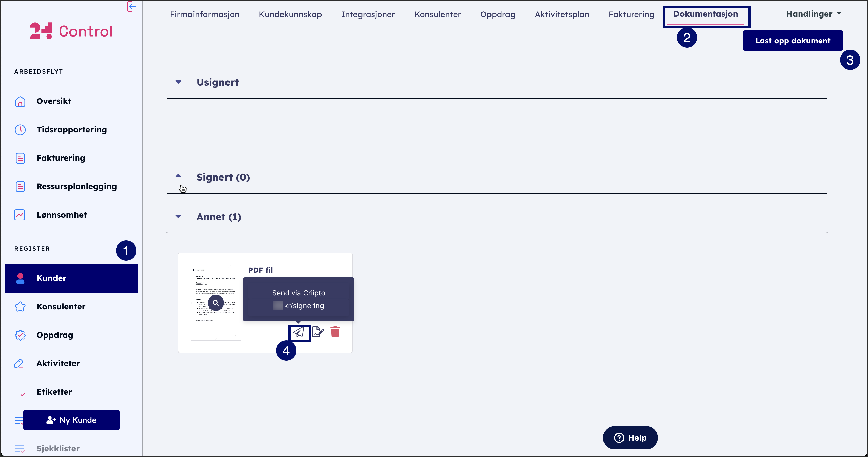
Task: Switch to the Aktivitetsplan tab
Action: [x=562, y=14]
